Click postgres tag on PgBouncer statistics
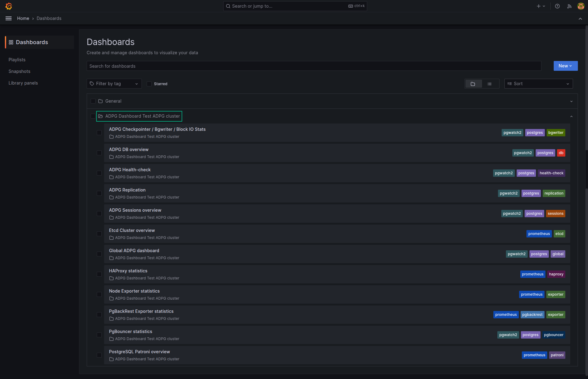The height and width of the screenshot is (379, 588). [530, 335]
